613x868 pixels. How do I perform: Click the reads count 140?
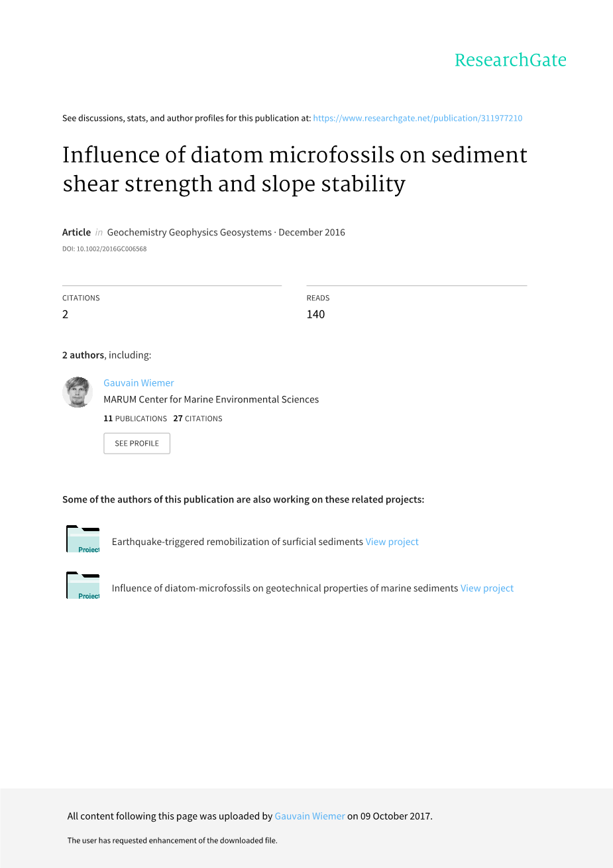click(x=315, y=314)
